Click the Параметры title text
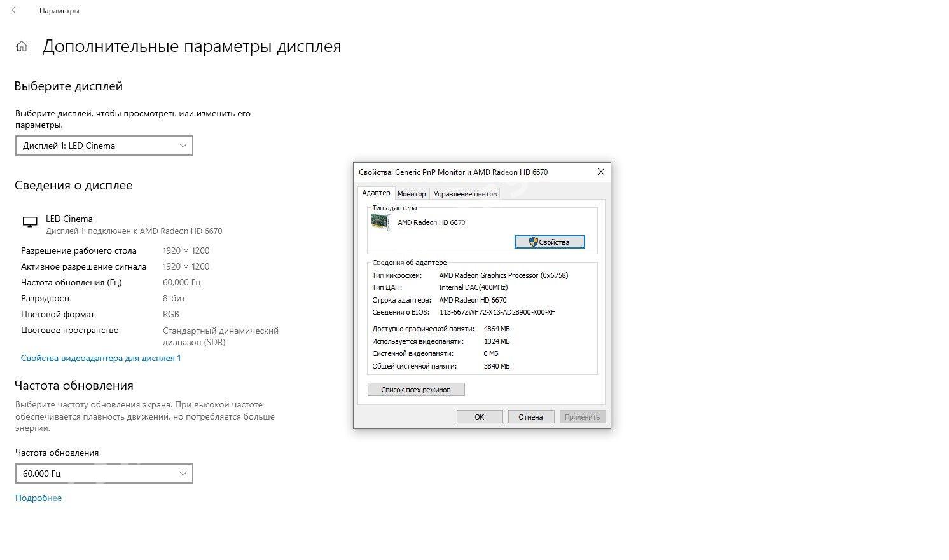This screenshot has width=949, height=560. click(59, 11)
